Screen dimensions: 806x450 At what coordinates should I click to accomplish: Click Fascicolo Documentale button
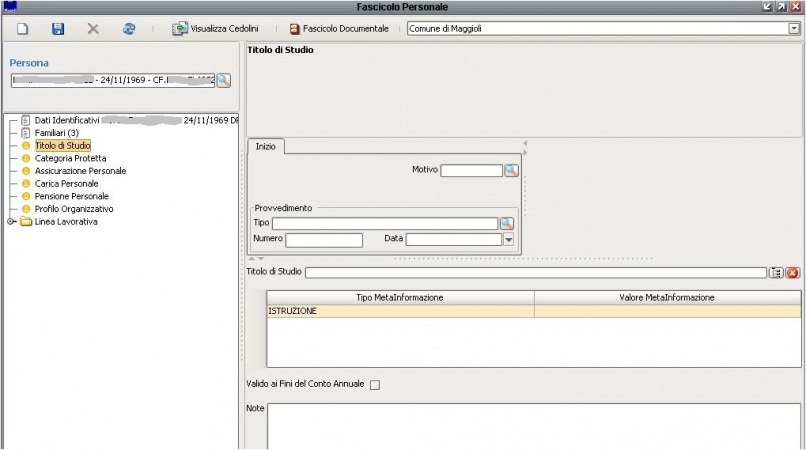pos(339,29)
